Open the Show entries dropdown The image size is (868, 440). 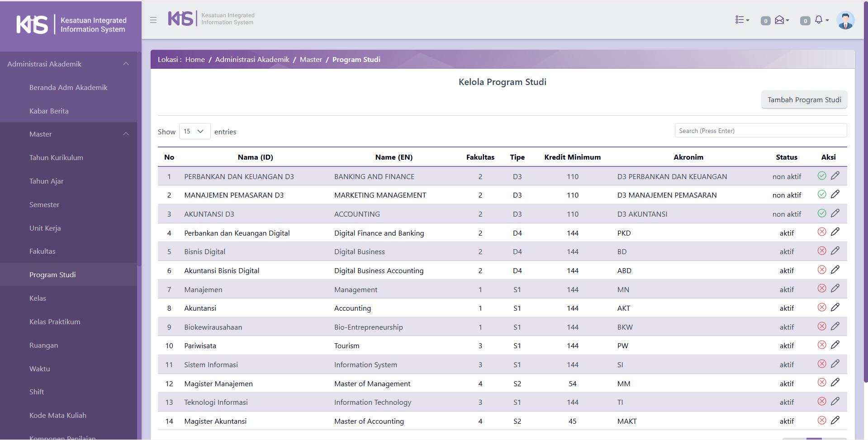pos(194,131)
